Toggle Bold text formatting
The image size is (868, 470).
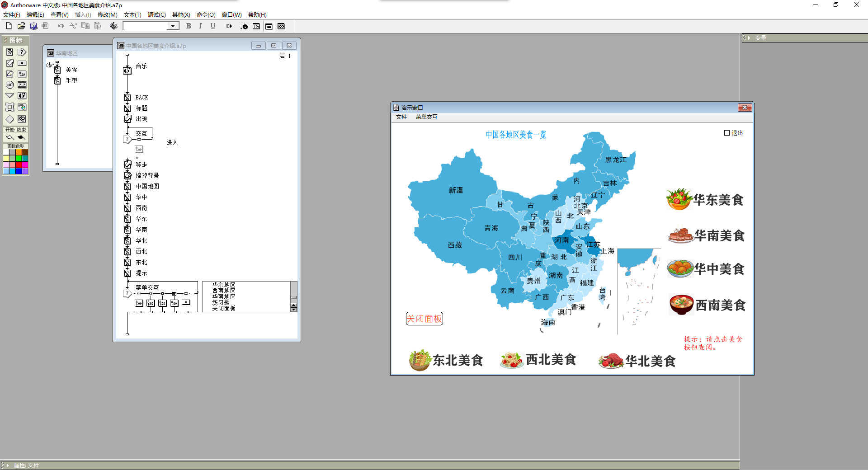189,26
